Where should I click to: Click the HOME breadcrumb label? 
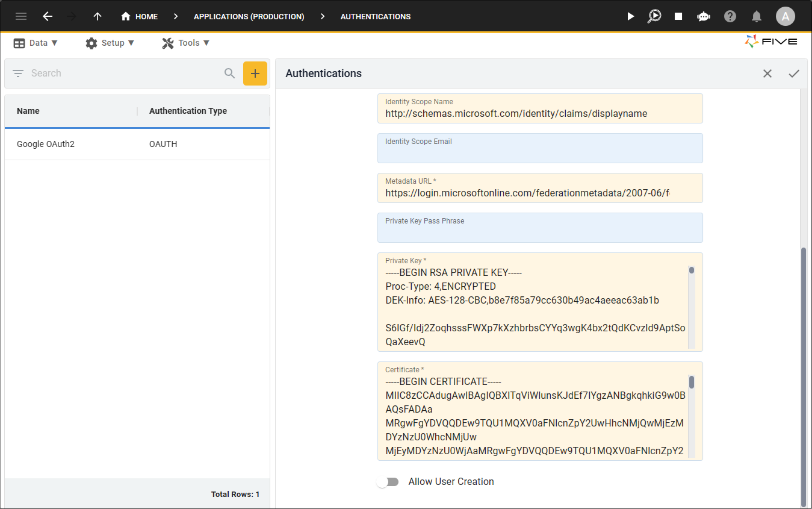[x=146, y=16]
